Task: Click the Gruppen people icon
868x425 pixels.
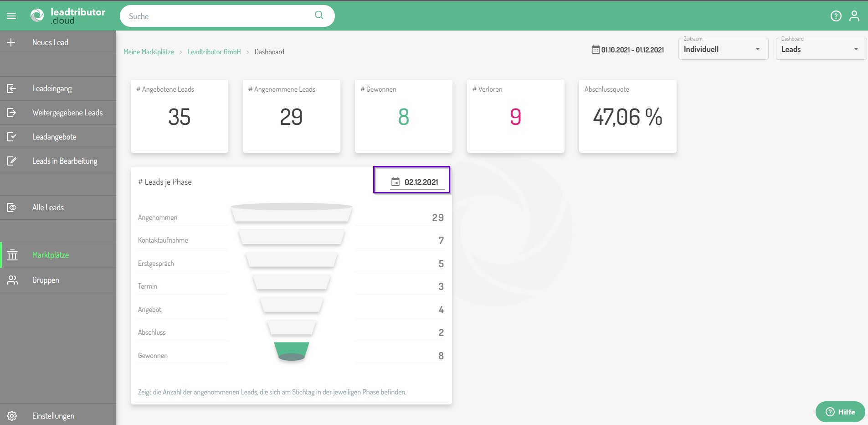Action: pos(12,280)
